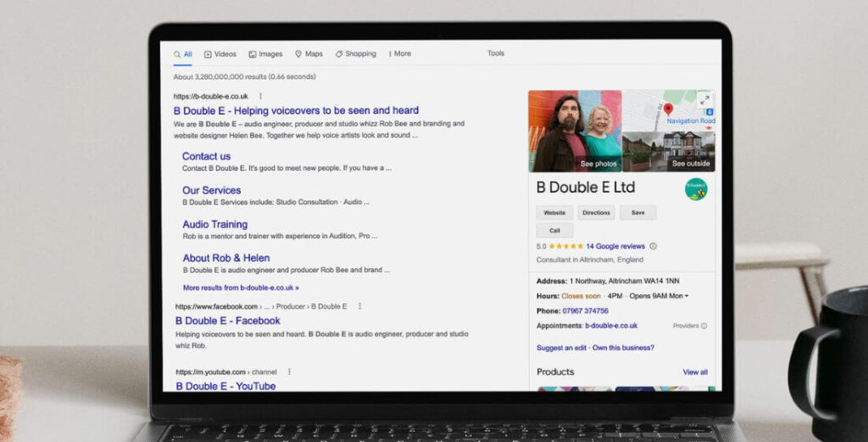Click the Providers info icon
This screenshot has width=868, height=442.
point(704,326)
